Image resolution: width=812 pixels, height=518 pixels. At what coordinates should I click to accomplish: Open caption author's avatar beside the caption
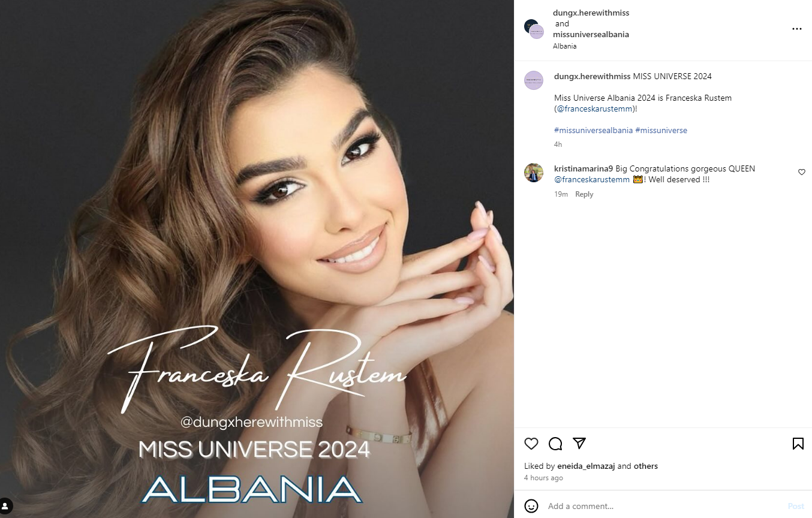click(x=534, y=80)
